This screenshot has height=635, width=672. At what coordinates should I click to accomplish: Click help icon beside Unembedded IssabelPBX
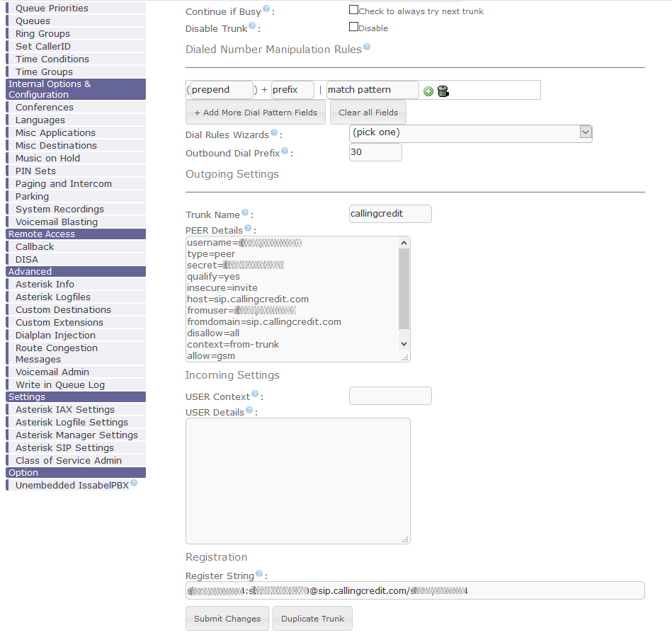[134, 484]
